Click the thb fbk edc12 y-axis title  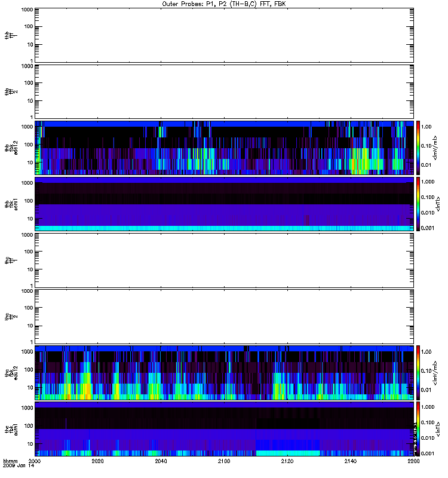pos(11,148)
